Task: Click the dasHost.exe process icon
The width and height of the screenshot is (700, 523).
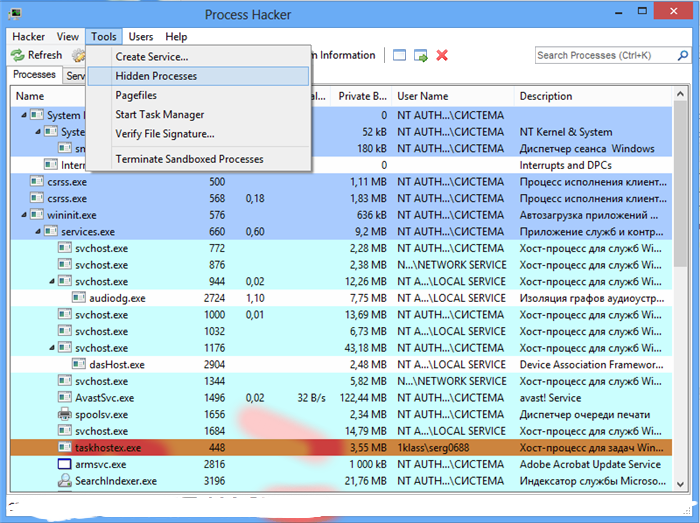Action: 79,364
